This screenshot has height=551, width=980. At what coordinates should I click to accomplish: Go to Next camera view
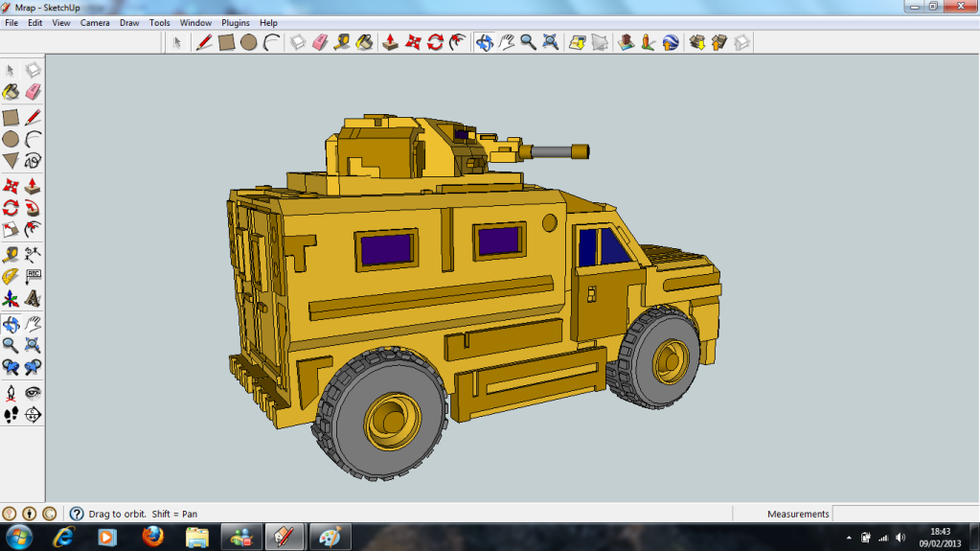(x=33, y=367)
